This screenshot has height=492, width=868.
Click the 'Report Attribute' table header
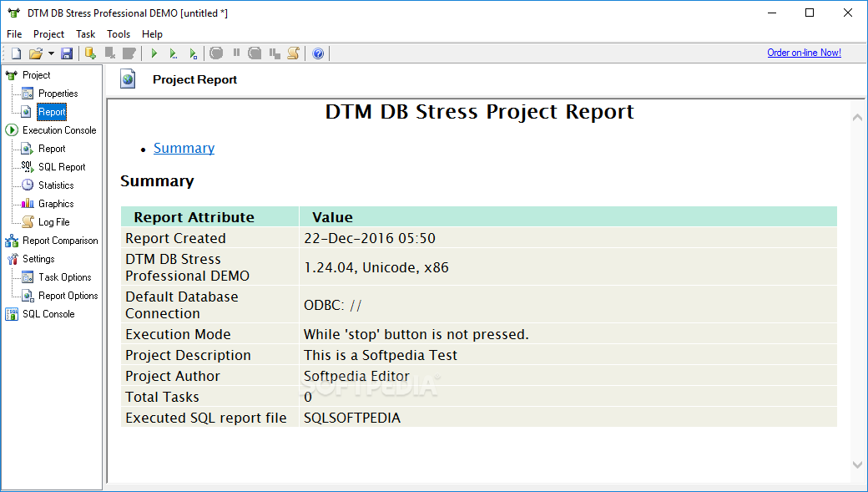[209, 216]
